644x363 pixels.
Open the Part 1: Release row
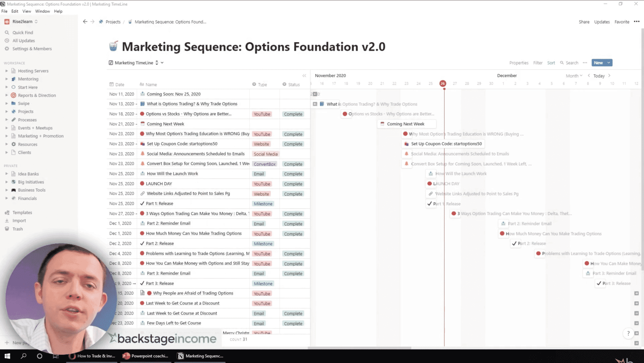pos(159,204)
